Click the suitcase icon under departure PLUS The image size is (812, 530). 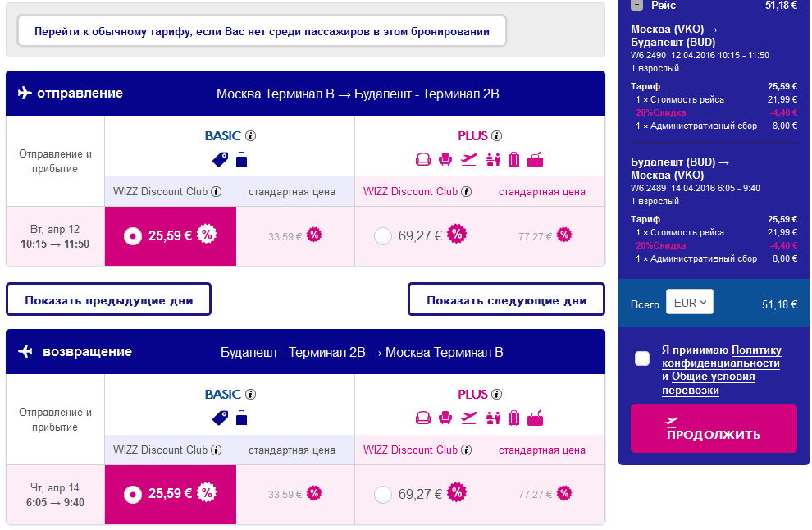click(514, 160)
